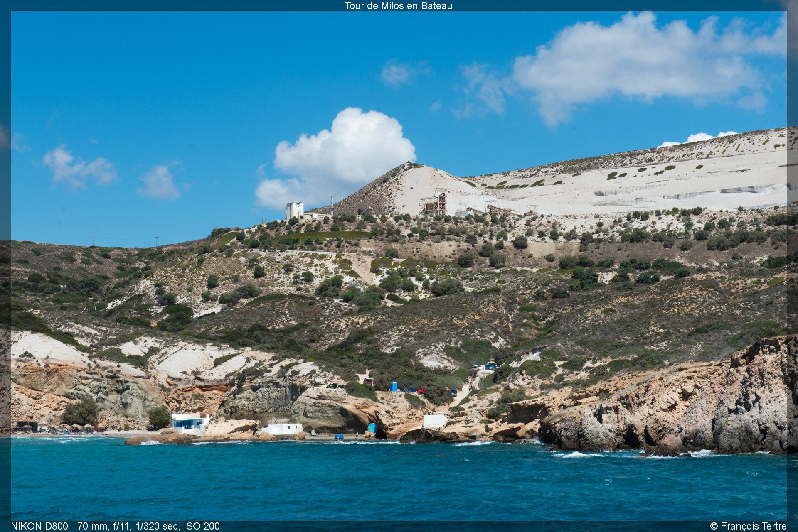
Task: Click the title 'Tour de Milos en Bateau'
Action: (398, 6)
